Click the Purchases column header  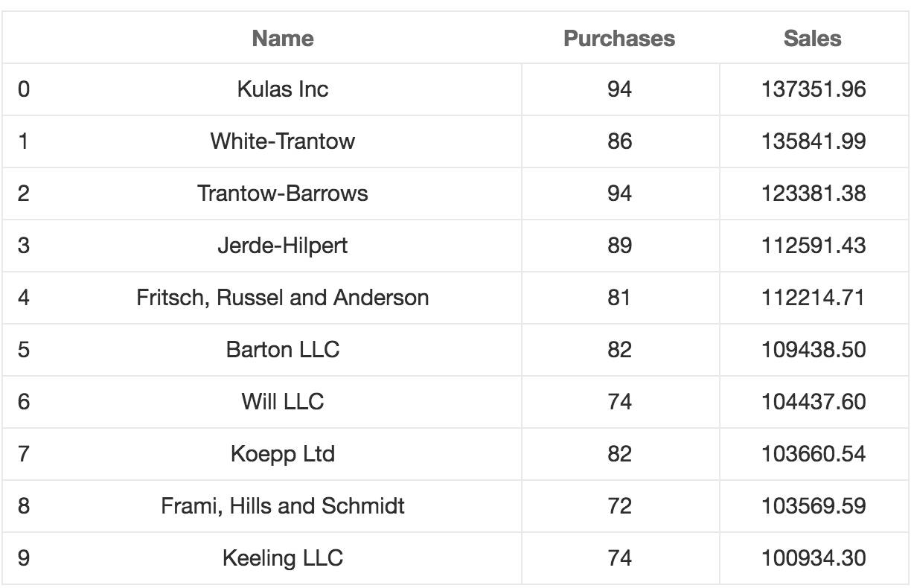coord(619,39)
